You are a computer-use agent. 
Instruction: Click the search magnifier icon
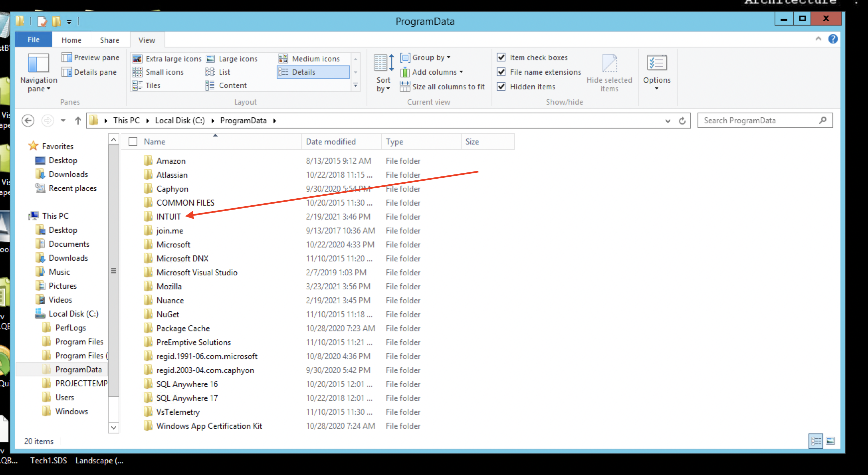[822, 120]
